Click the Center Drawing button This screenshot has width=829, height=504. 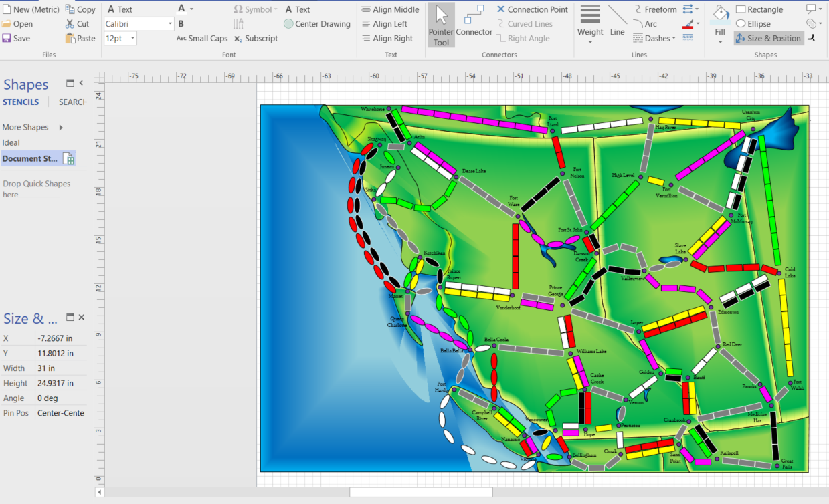coord(316,23)
